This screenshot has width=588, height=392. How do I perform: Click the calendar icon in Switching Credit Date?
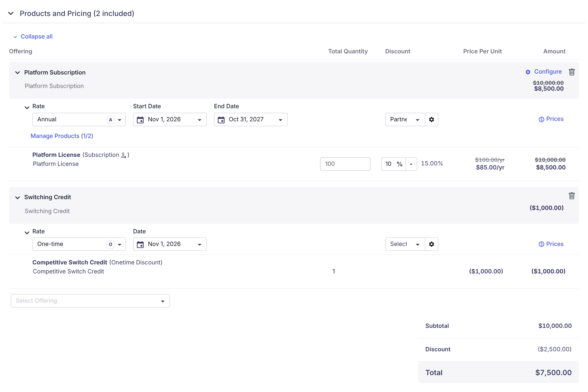(x=140, y=245)
